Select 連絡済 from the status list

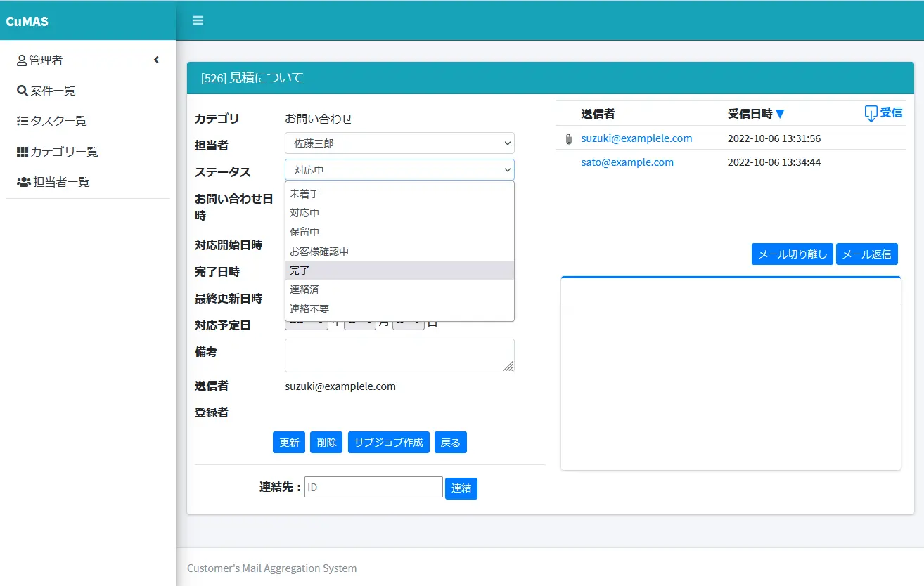[x=399, y=289]
